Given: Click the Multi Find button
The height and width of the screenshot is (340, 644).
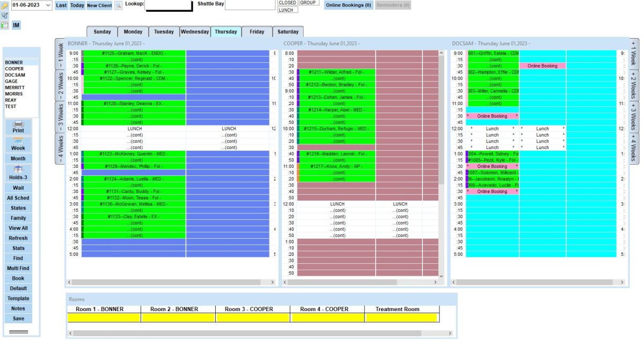Looking at the screenshot, I should [x=18, y=268].
